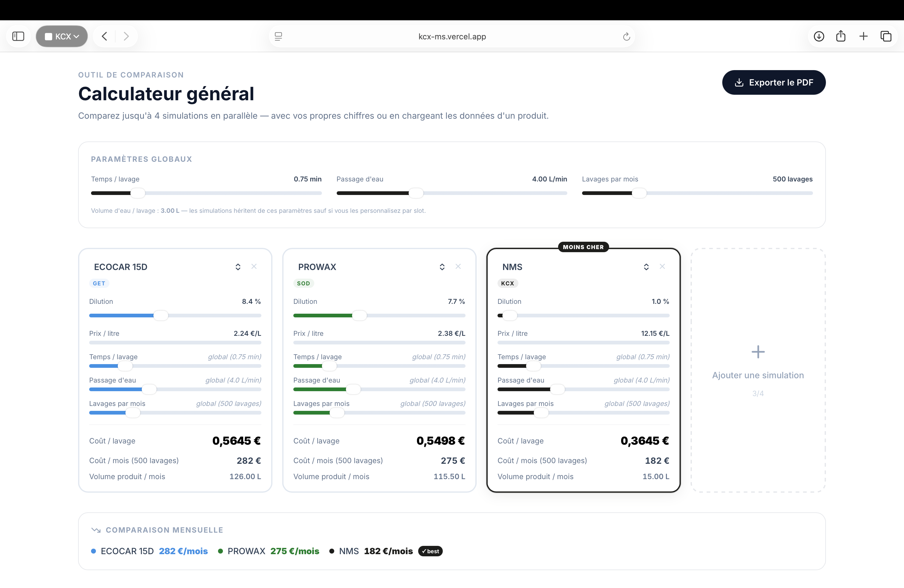The image size is (904, 588).
Task: Show the tab overview icon
Action: [x=886, y=37]
